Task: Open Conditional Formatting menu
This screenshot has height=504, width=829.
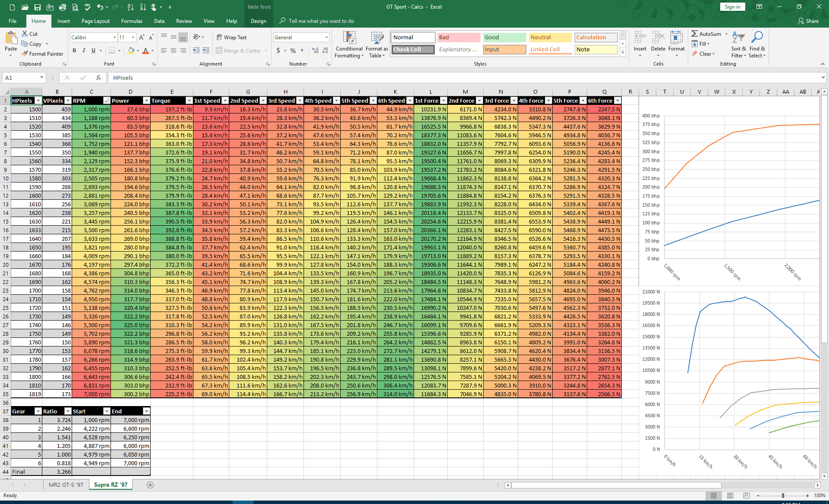Action: (349, 44)
